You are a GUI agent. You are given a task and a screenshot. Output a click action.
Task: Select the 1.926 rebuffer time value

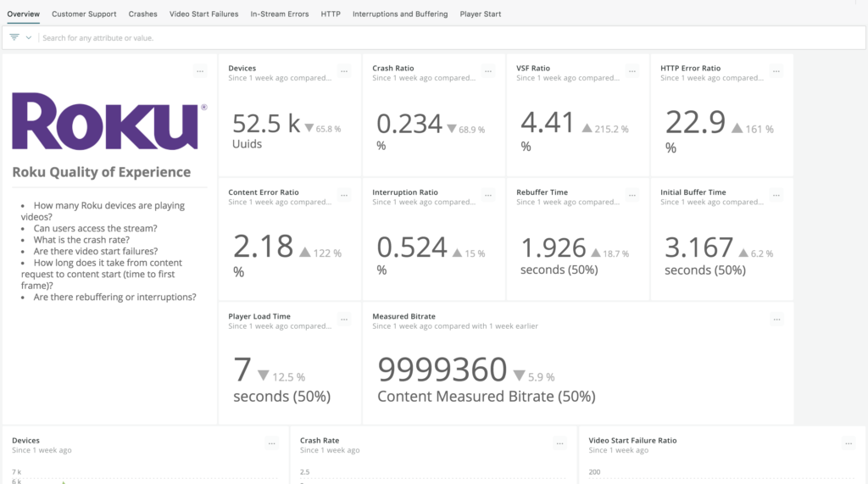(x=553, y=248)
